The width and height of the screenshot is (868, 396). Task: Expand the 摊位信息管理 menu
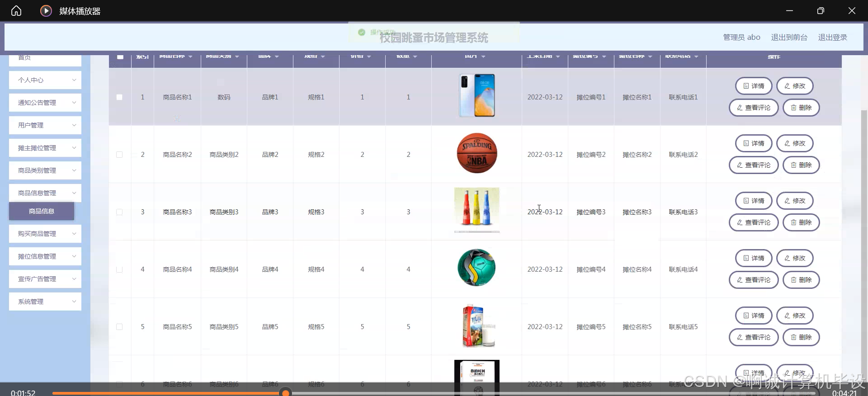tap(45, 256)
